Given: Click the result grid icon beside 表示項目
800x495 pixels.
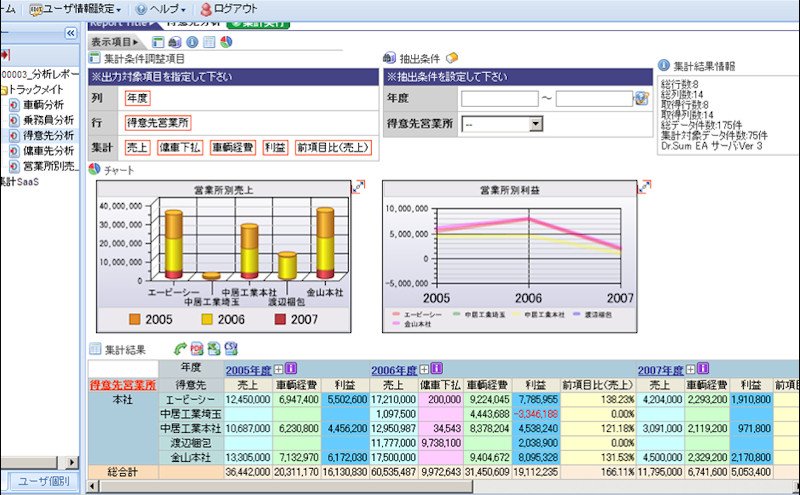Looking at the screenshot, I should point(209,42).
